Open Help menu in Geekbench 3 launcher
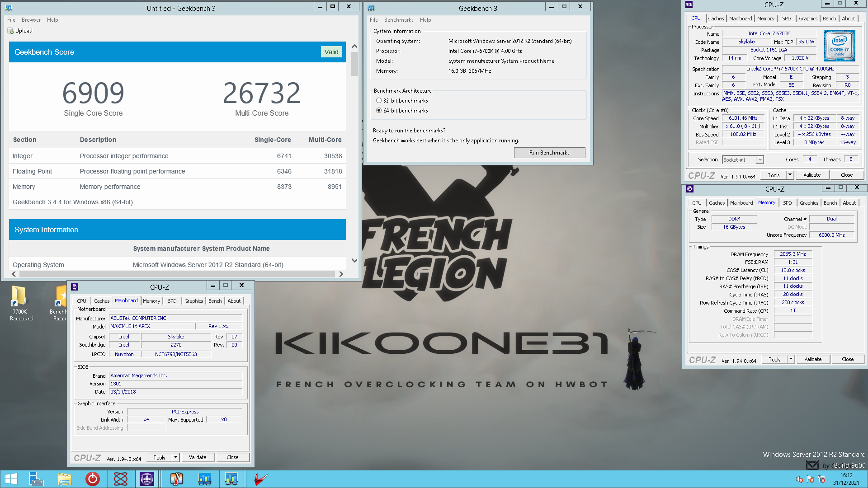 [x=425, y=20]
